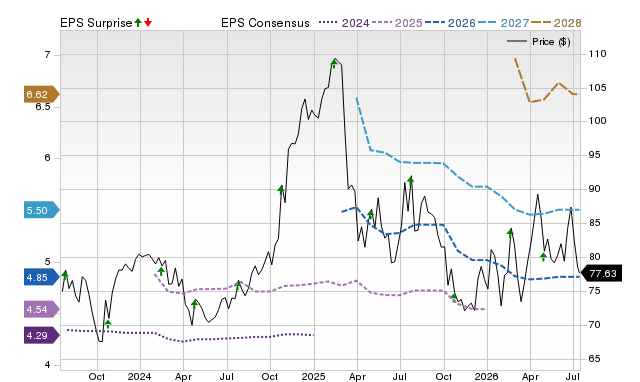The height and width of the screenshot is (382, 640).
Task: Click the surprise arrow near price 70 after Oct 2023
Action: tap(108, 324)
